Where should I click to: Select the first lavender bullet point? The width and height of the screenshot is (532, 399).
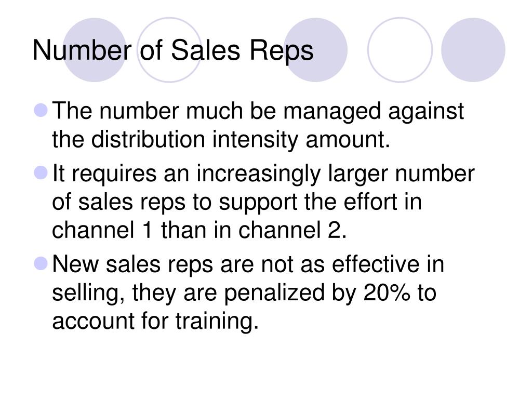click(41, 111)
